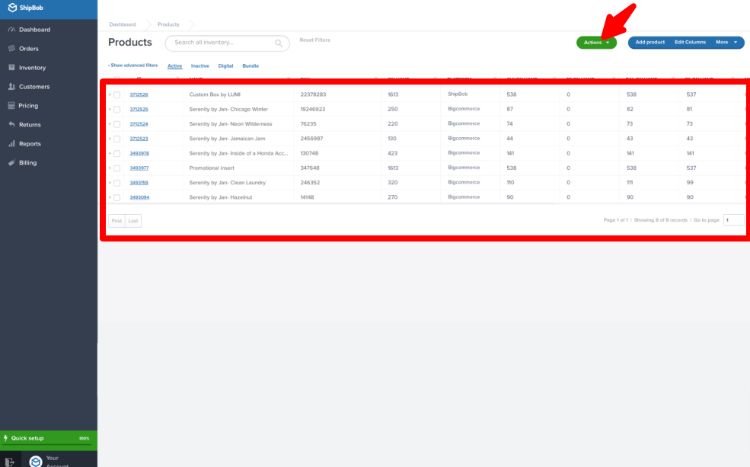The width and height of the screenshot is (750, 467).
Task: Select the Customers people icon
Action: pos(11,87)
